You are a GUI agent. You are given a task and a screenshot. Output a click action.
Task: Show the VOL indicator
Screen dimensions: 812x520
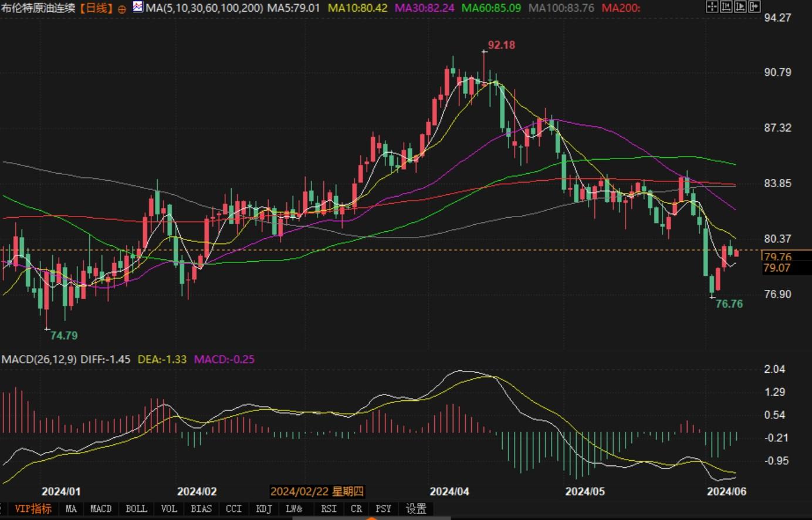pos(169,509)
